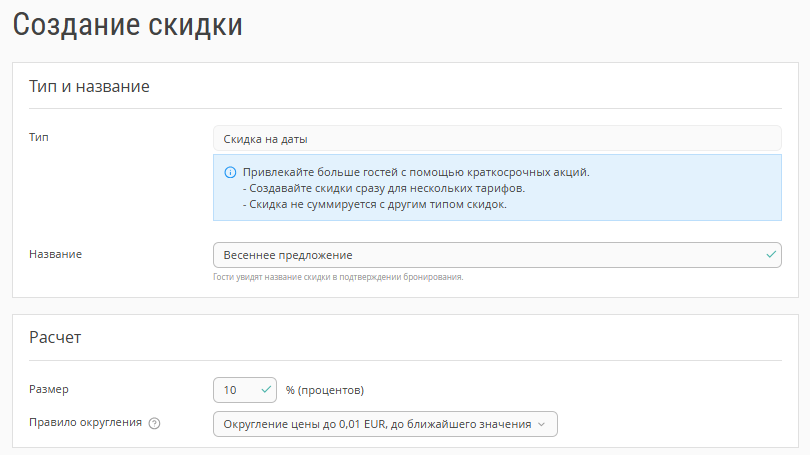Viewport: 810px width, 455px height.
Task: Click the notice line Привлекайте больше гостей
Action: (x=416, y=172)
